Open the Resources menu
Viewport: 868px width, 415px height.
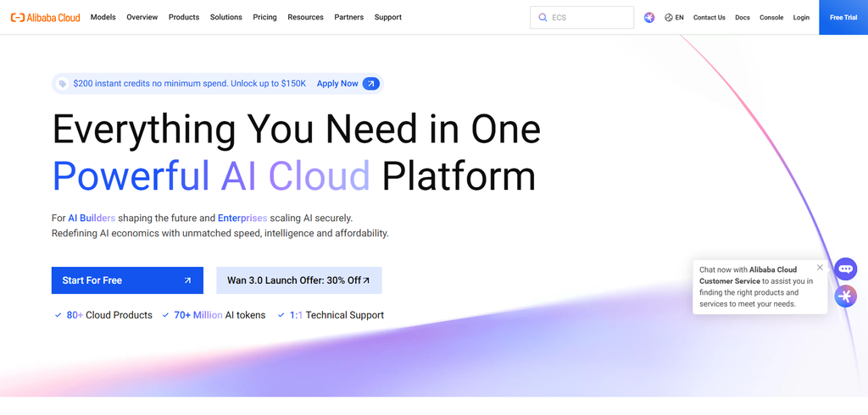point(305,17)
